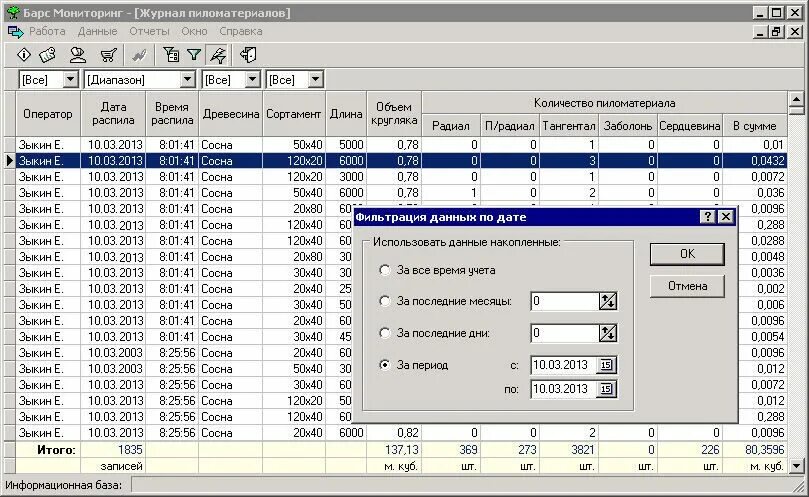Click the Объем кругляка column header
The image size is (809, 497).
[x=394, y=114]
